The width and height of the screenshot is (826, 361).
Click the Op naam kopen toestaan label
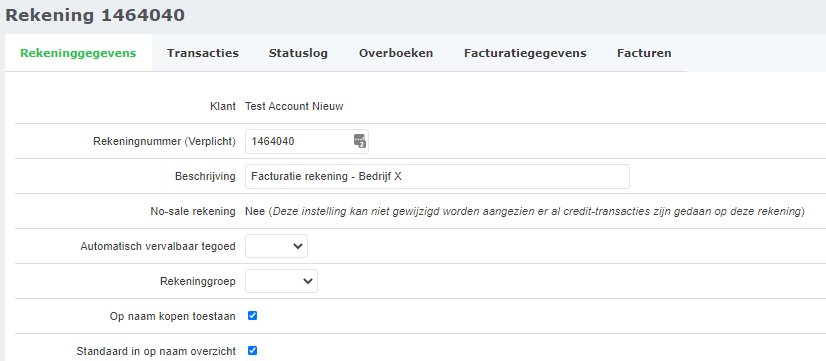pos(173,316)
